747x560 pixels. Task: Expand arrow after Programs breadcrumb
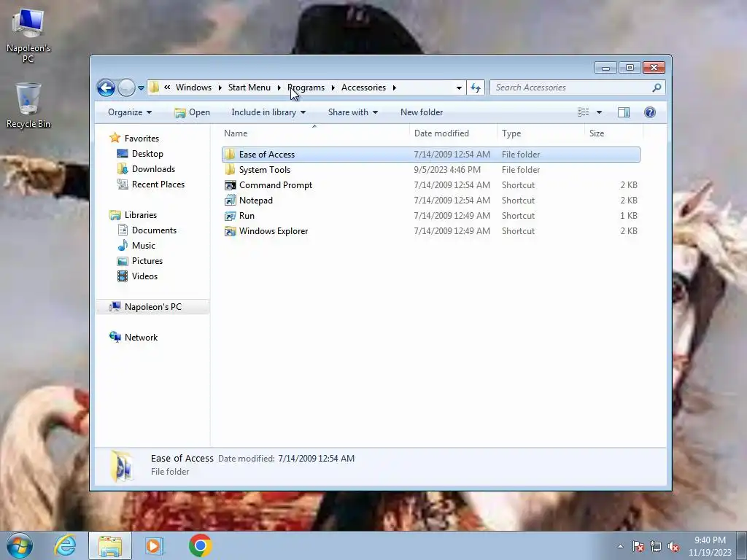[x=333, y=87]
